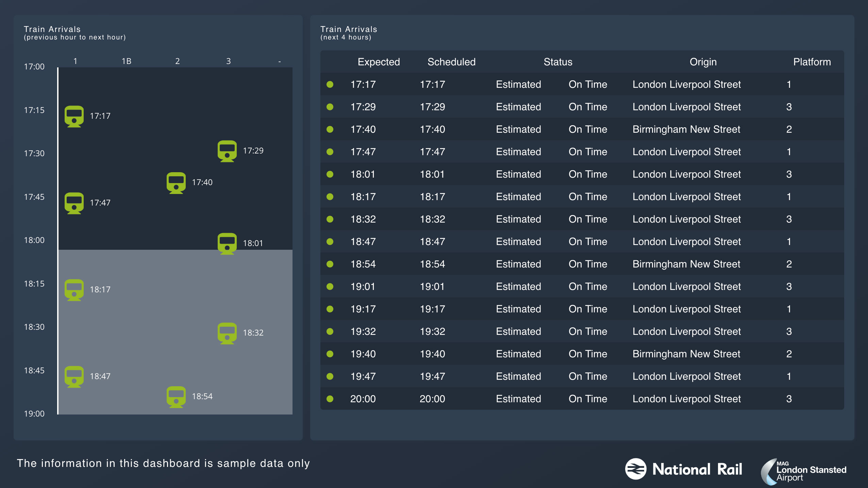Click the London Stansted Airport logo
The height and width of the screenshot is (488, 868).
803,471
